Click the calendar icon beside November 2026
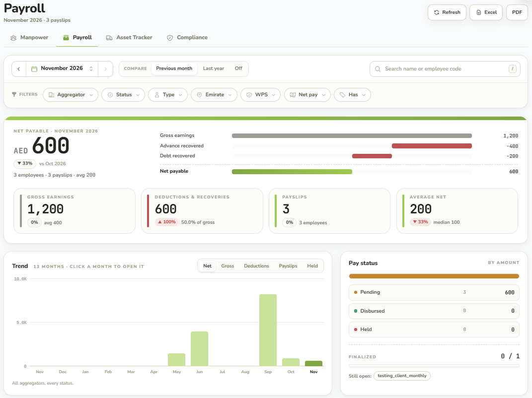 (34, 69)
